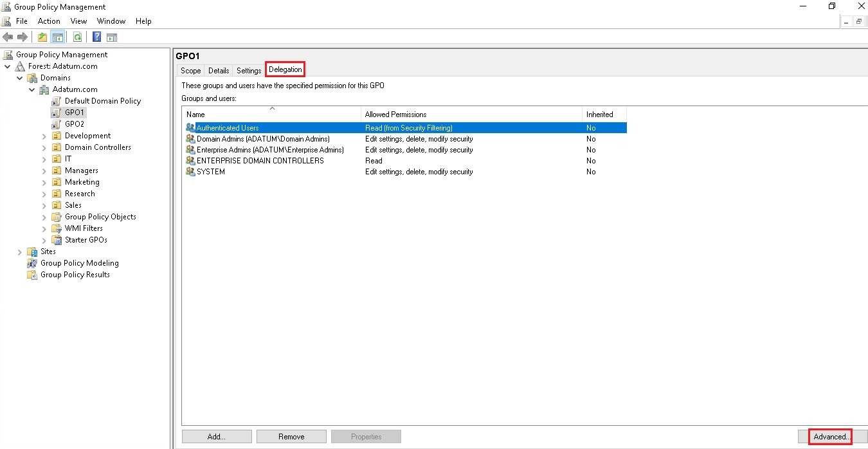The width and height of the screenshot is (868, 449).
Task: Click the Starter GPOs folder icon
Action: point(57,240)
